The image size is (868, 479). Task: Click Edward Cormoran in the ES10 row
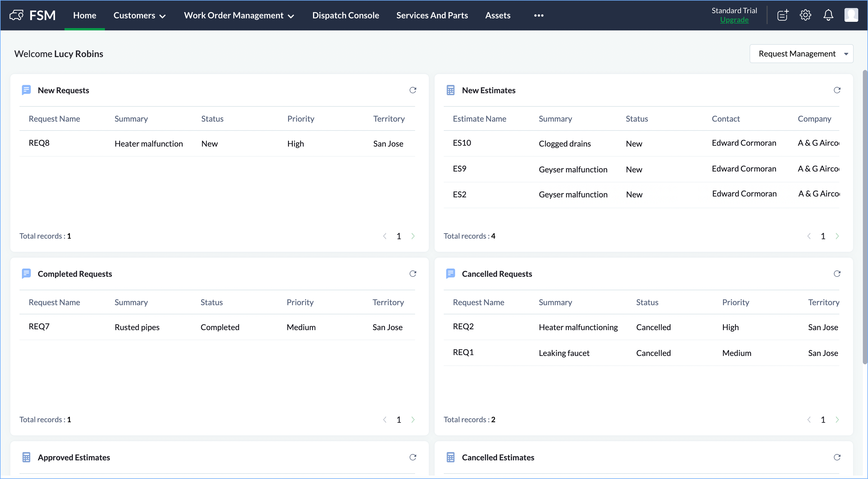744,143
